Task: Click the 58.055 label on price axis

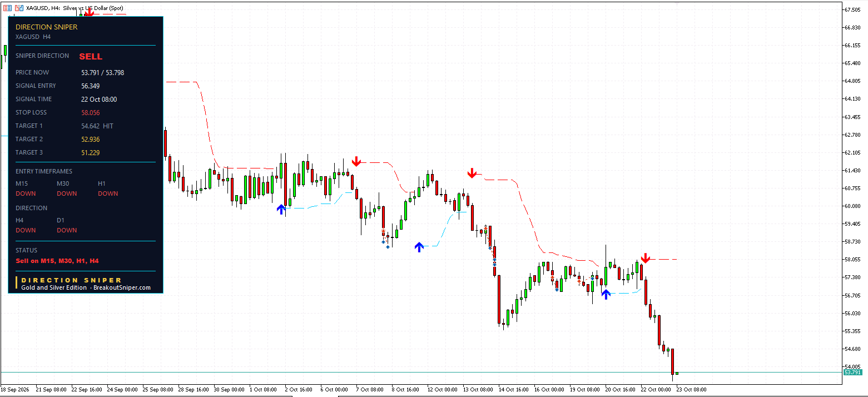Action: (x=852, y=260)
